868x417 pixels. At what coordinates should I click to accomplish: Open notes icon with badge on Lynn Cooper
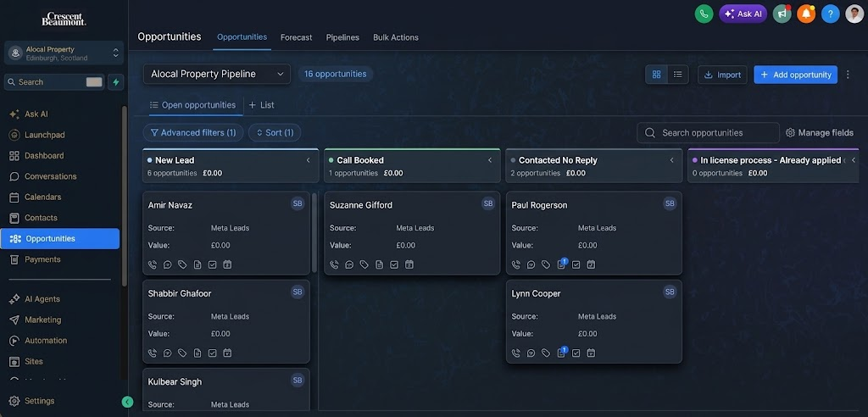point(561,353)
